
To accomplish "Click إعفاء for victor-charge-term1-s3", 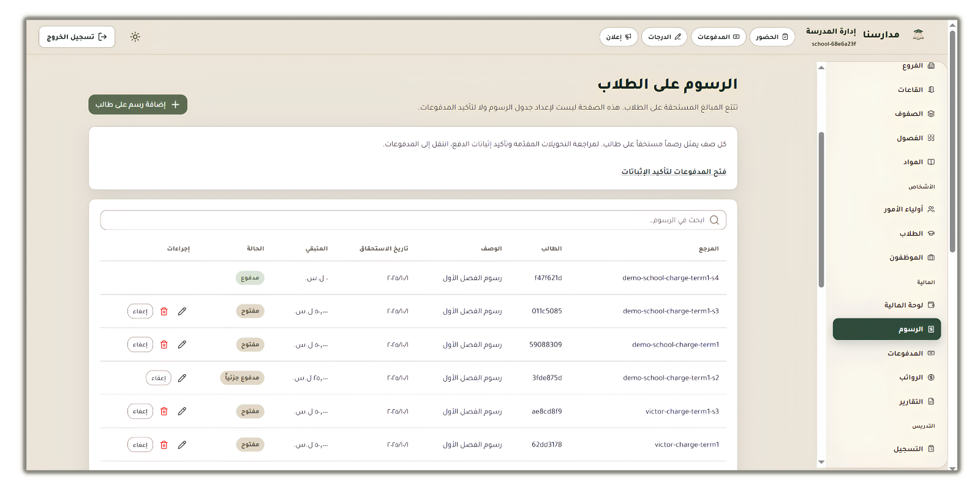I will click(x=140, y=412).
